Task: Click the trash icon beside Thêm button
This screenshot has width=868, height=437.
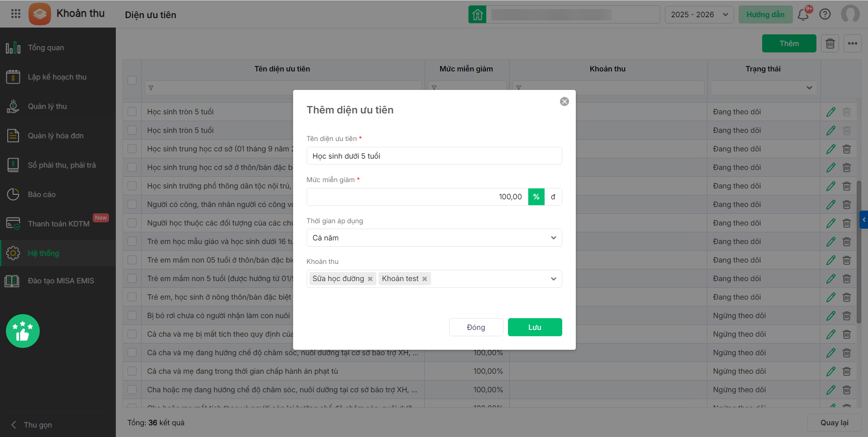Action: [830, 44]
